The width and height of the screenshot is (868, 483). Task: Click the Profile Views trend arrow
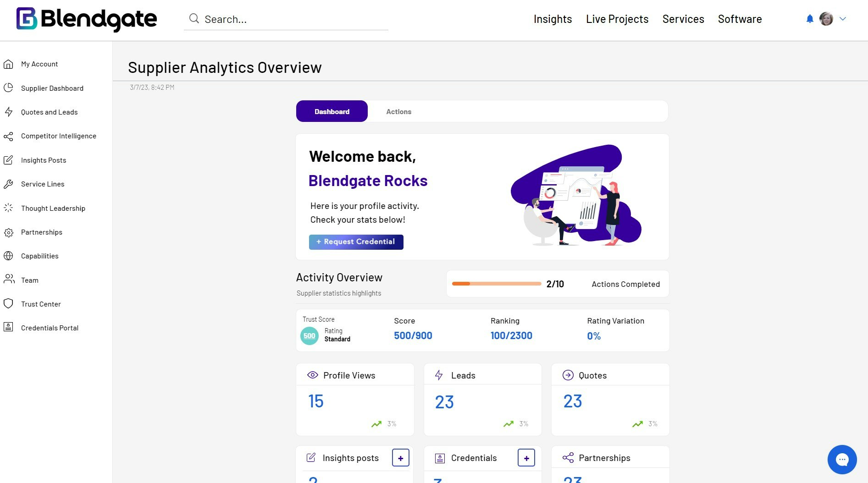[x=376, y=424]
